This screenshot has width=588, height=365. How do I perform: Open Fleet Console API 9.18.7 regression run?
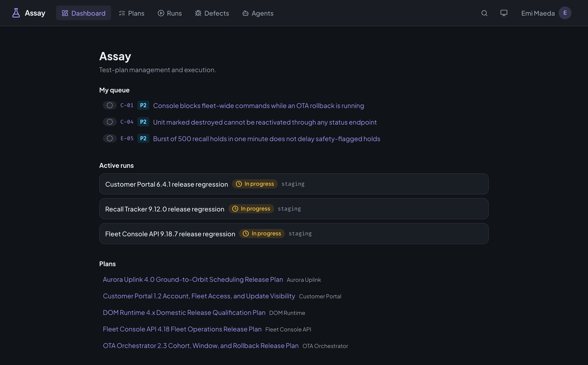pos(170,234)
